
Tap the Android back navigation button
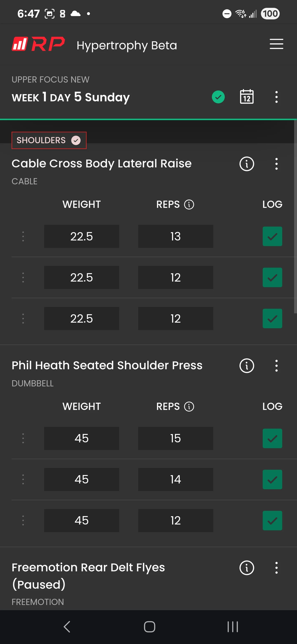click(67, 627)
